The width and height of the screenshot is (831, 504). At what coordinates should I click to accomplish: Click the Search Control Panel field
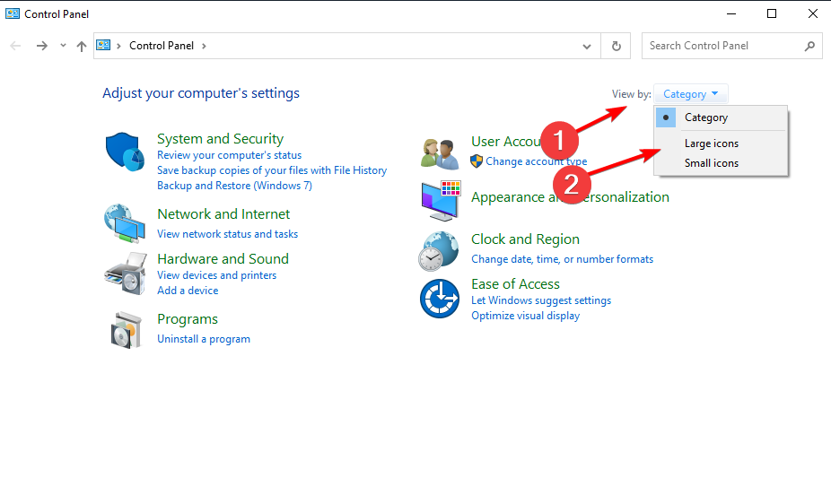(722, 46)
